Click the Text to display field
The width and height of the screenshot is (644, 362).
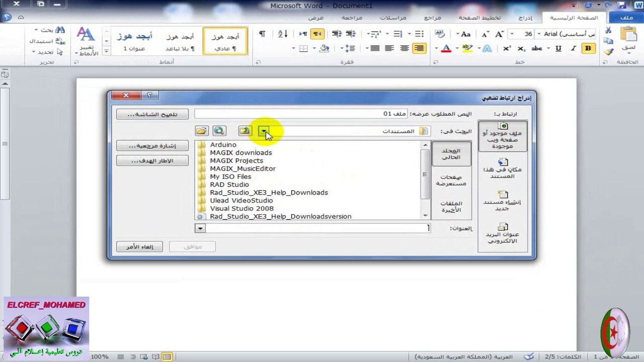click(x=301, y=114)
